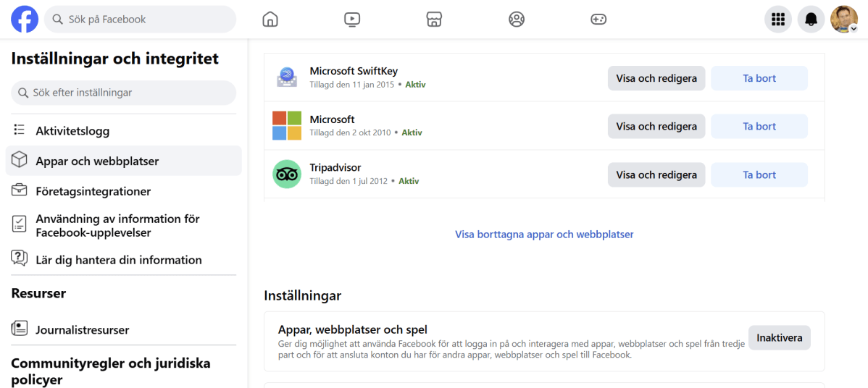Open the nine-dot menu grid icon
868x388 pixels.
tap(778, 20)
